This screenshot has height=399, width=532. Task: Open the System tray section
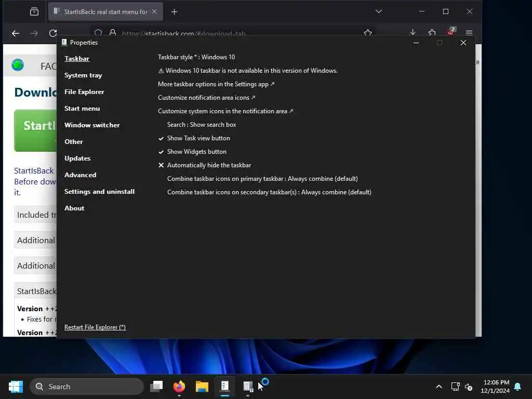[83, 75]
